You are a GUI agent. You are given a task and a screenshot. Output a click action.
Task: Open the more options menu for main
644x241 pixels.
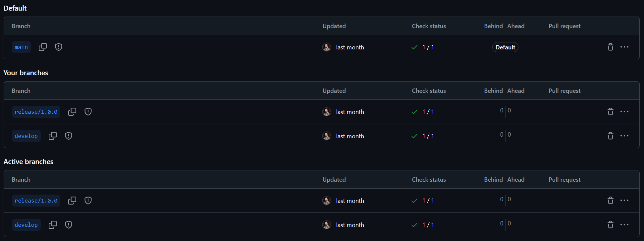pyautogui.click(x=624, y=47)
